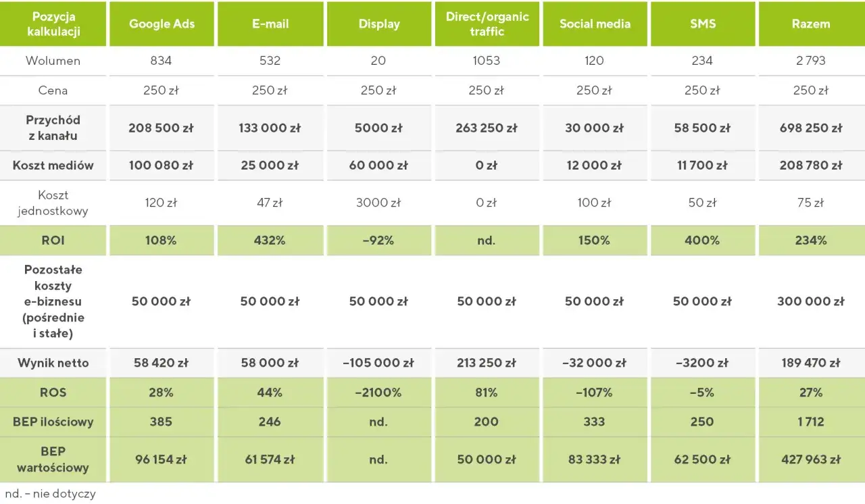Click the Razem column header
The image size is (865, 504).
click(x=810, y=24)
